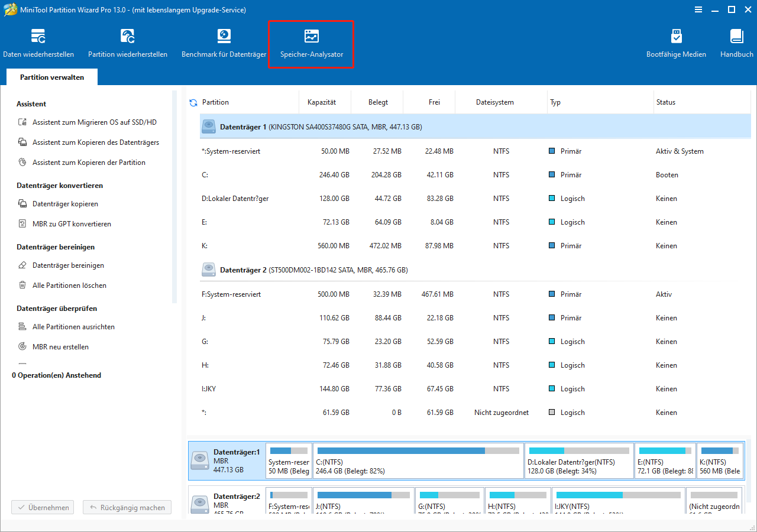Open the Speicher-Analysator tool

point(311,41)
